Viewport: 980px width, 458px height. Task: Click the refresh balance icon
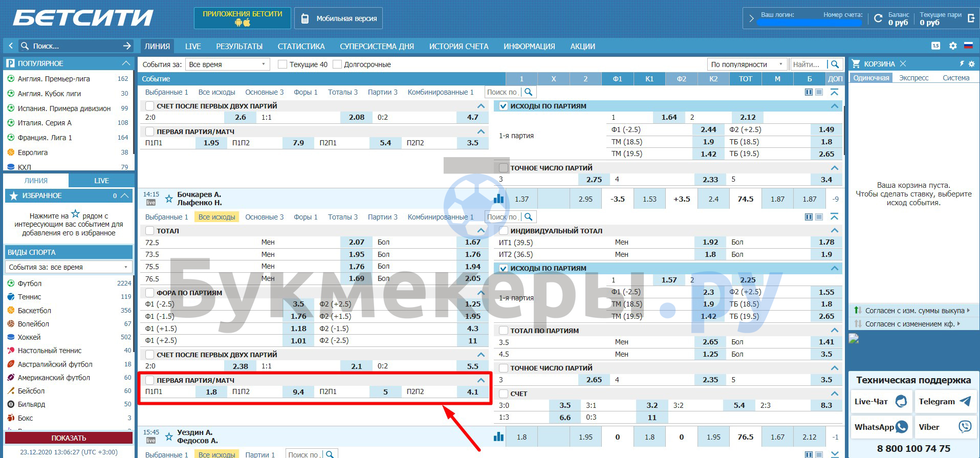coord(878,18)
